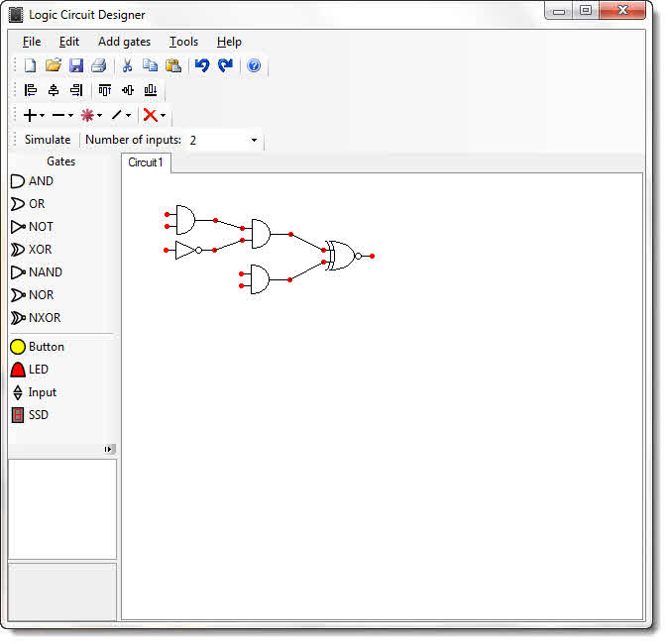
Task: Expand the line tool dropdown arrow
Action: tap(128, 116)
